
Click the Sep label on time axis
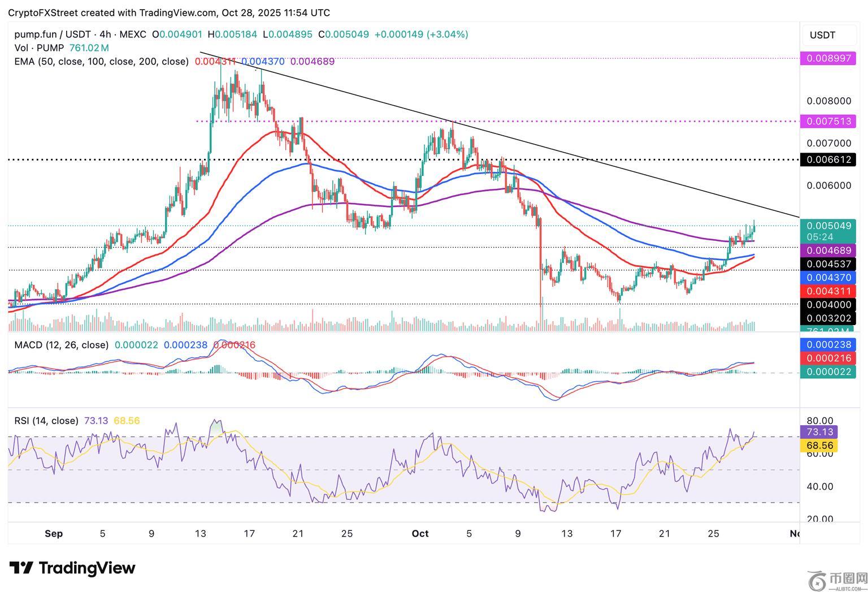[54, 534]
